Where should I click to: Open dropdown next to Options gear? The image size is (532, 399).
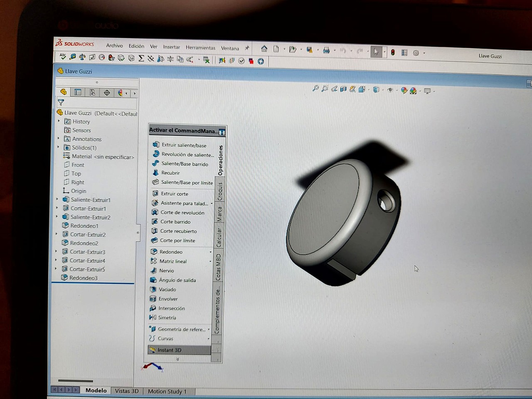point(424,53)
